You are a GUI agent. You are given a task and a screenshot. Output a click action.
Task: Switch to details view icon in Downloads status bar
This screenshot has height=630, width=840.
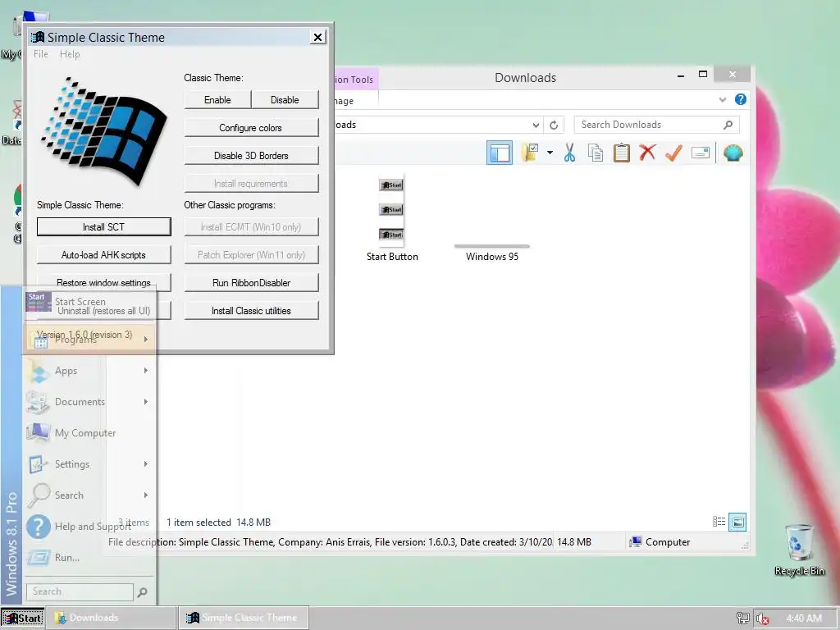coord(719,522)
